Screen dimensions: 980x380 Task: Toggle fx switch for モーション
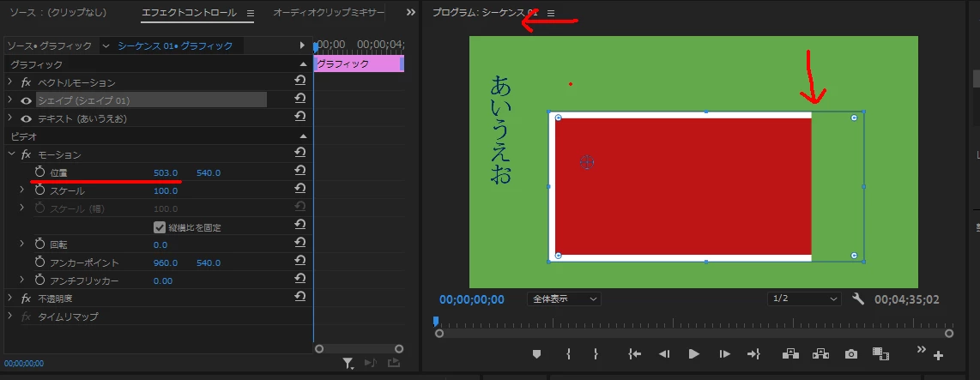pyautogui.click(x=27, y=154)
